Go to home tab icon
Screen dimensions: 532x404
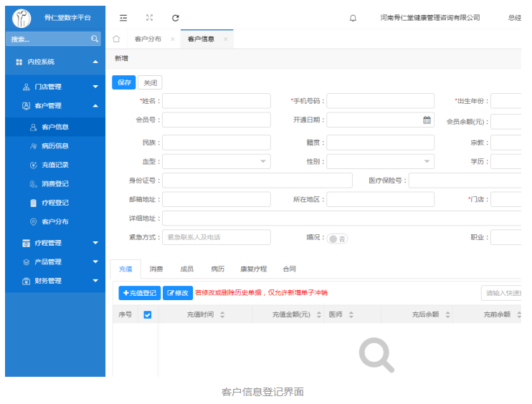tap(116, 39)
